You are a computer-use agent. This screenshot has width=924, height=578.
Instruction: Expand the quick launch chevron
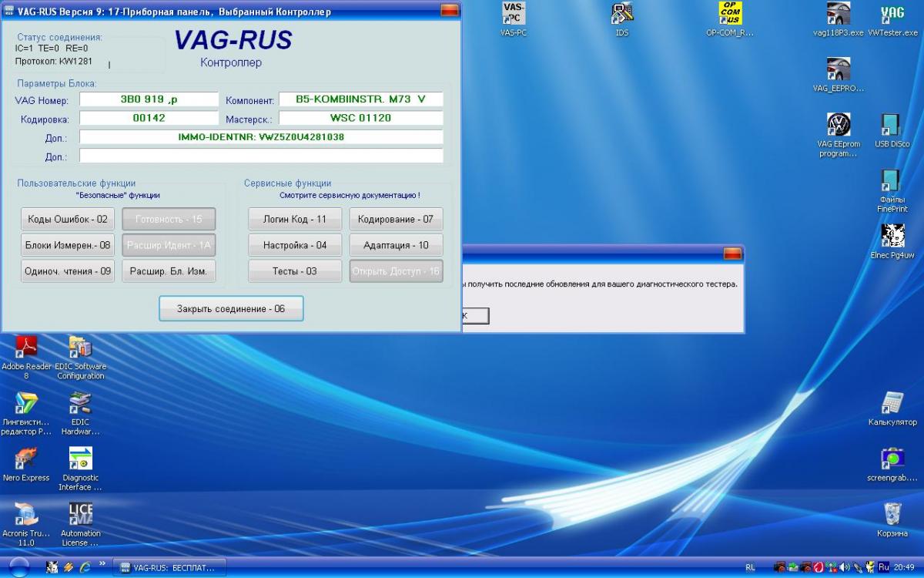pyautogui.click(x=101, y=564)
